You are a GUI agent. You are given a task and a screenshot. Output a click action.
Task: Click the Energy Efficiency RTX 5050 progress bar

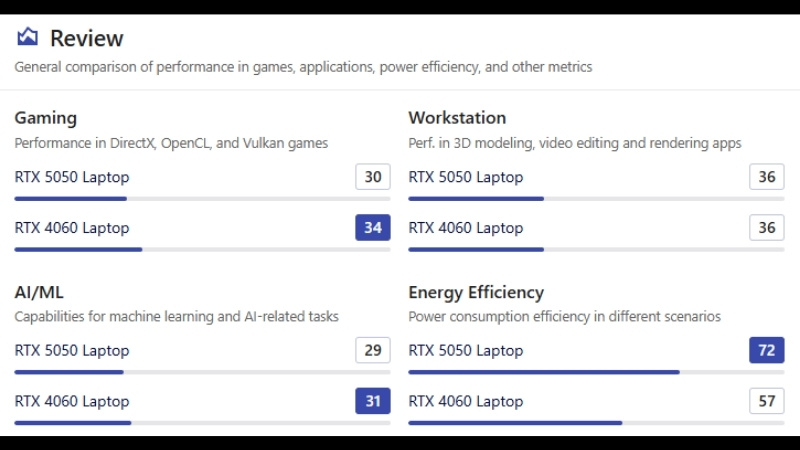point(596,372)
